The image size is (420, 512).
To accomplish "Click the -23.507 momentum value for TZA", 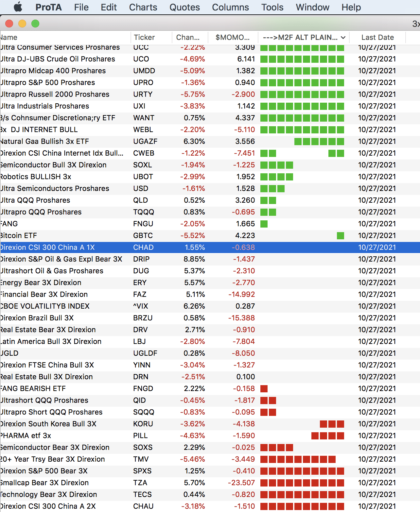I will tap(241, 483).
